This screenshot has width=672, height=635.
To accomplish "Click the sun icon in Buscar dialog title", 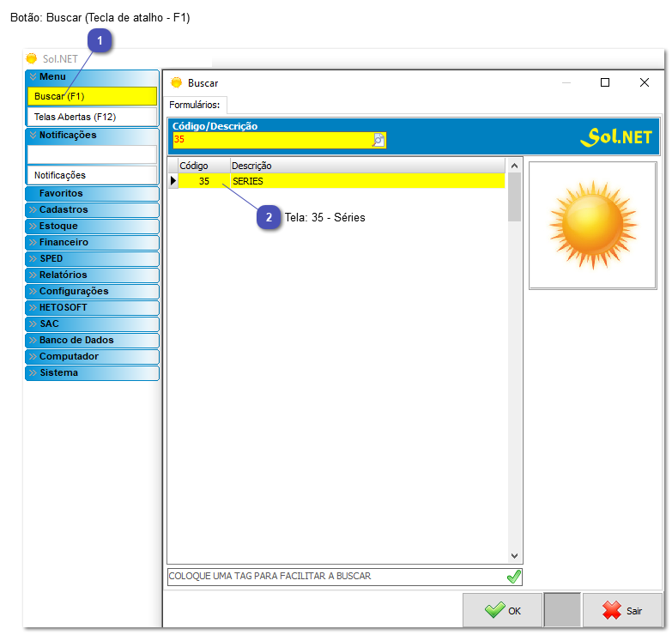I will pos(176,82).
